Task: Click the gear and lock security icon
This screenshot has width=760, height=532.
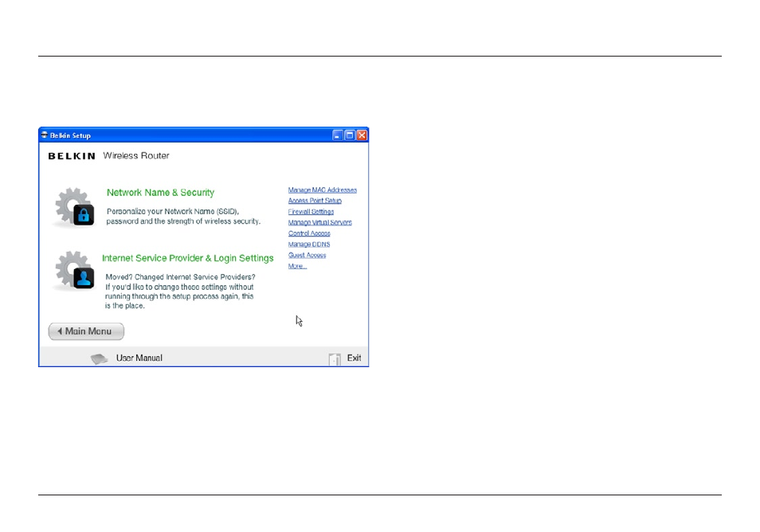Action: 74,207
